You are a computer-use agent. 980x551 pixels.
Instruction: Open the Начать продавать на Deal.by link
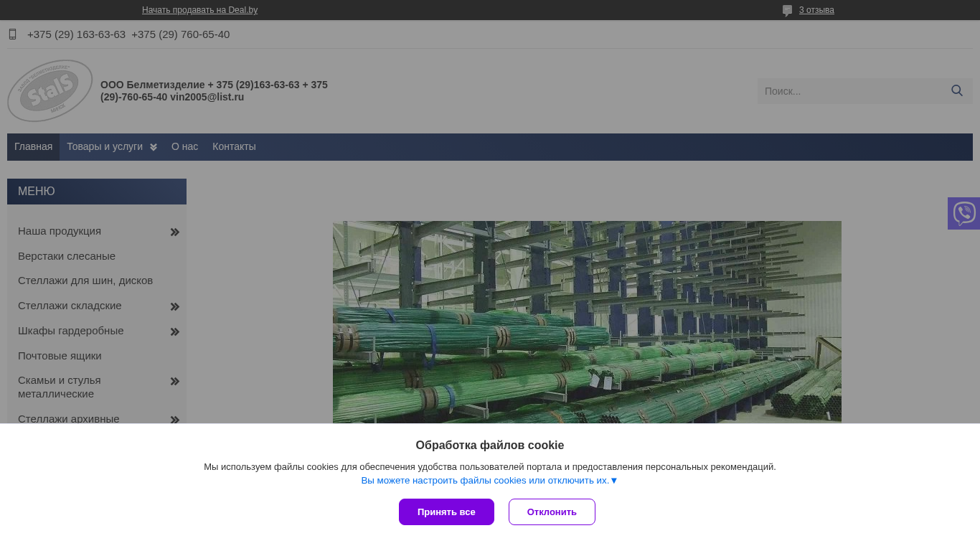click(199, 10)
